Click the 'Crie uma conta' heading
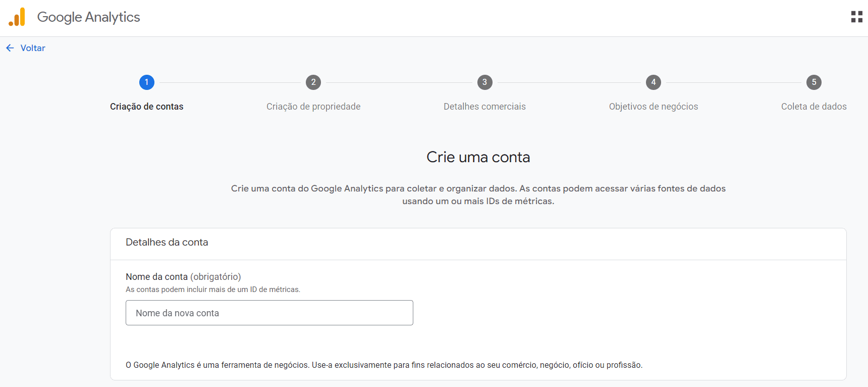 point(478,157)
